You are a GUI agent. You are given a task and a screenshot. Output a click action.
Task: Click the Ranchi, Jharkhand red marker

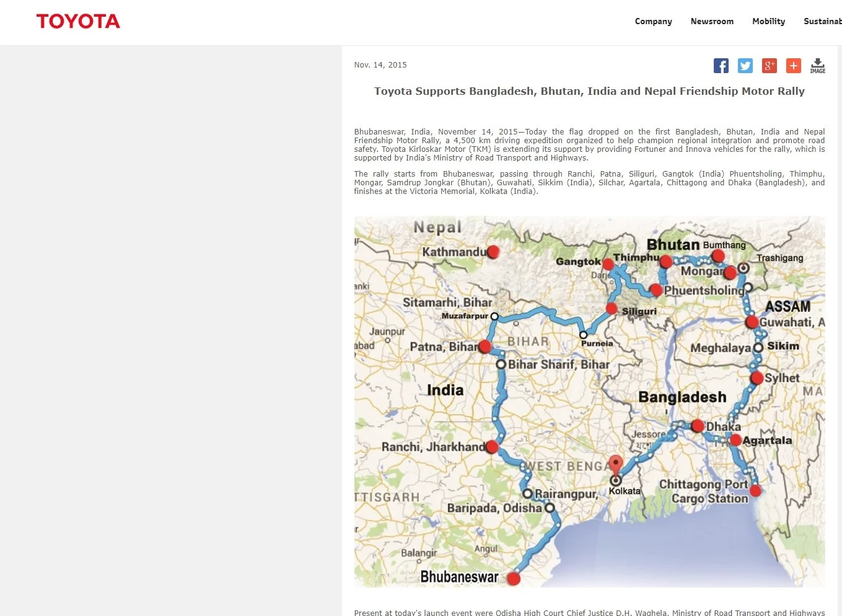click(492, 447)
